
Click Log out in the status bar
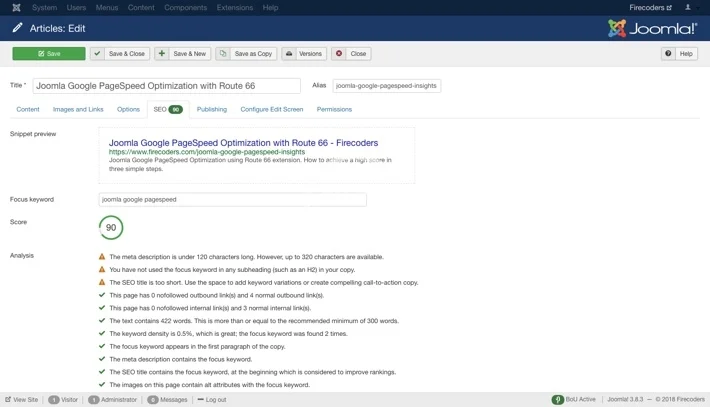pyautogui.click(x=212, y=399)
